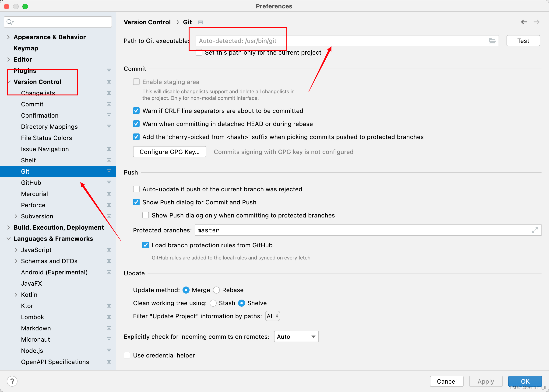Open the GitHub settings page
The width and height of the screenshot is (549, 392).
(x=31, y=183)
